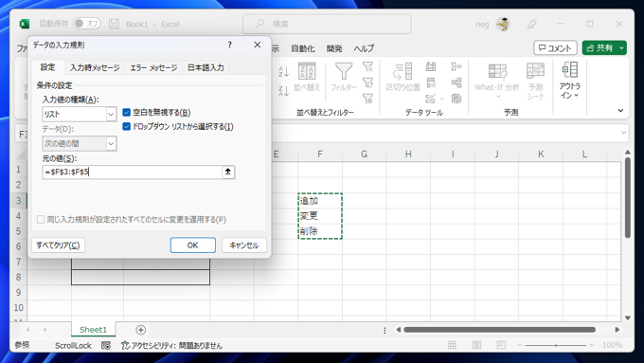
Task: Sort ascending with the A-Z icon
Action: 283,71
